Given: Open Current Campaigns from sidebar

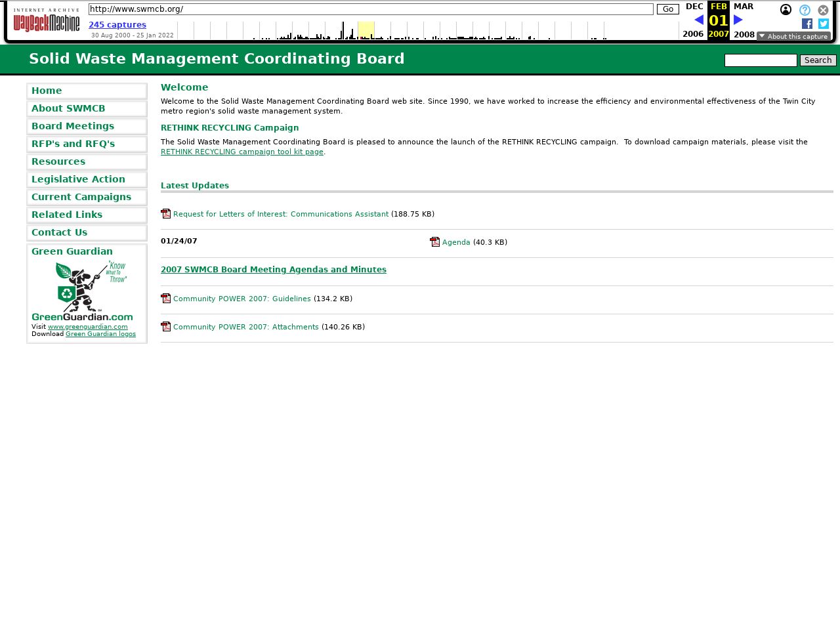Looking at the screenshot, I should click(81, 197).
